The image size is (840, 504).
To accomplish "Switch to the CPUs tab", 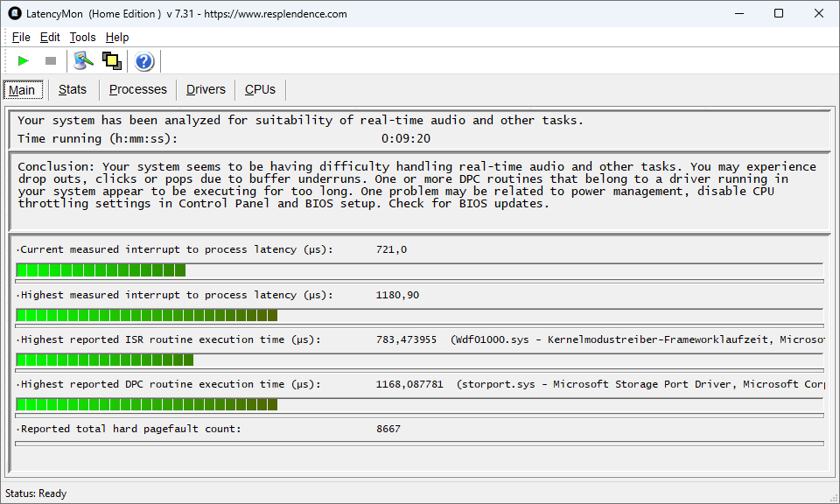I will [261, 89].
